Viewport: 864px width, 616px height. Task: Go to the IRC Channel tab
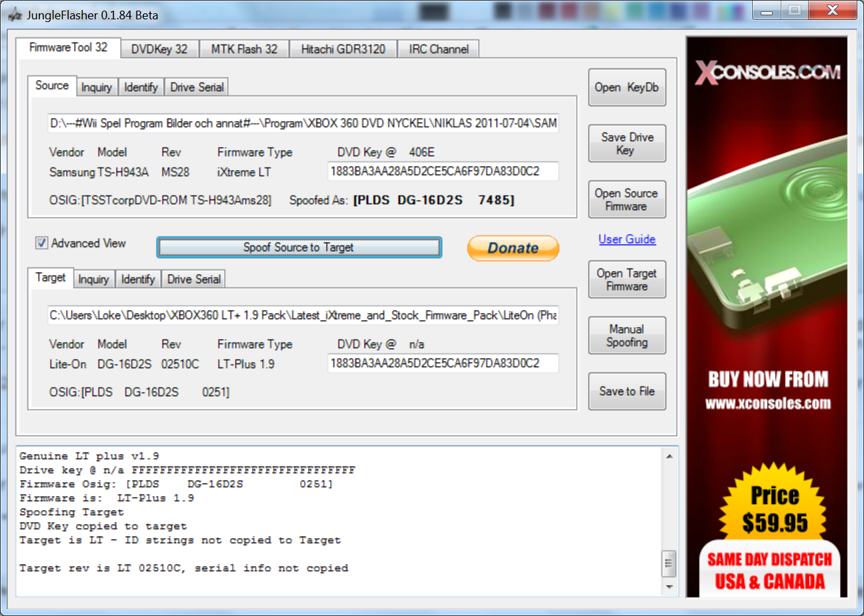coord(439,49)
